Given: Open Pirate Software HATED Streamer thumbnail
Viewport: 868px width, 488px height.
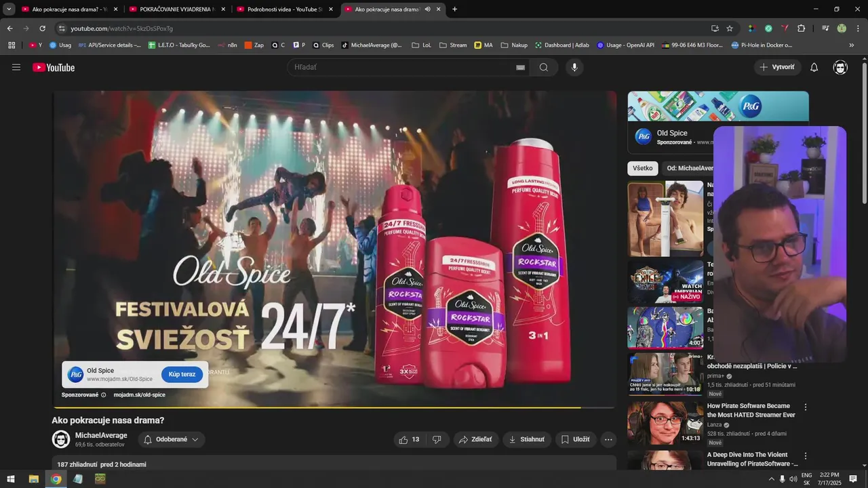Looking at the screenshot, I should point(665,424).
